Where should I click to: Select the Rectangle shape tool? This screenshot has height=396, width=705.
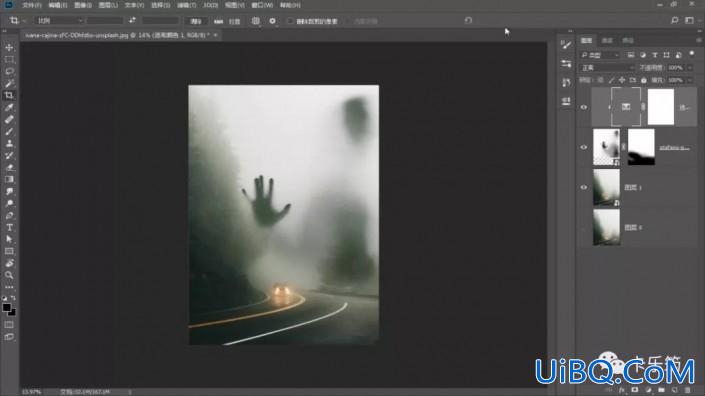click(9, 251)
